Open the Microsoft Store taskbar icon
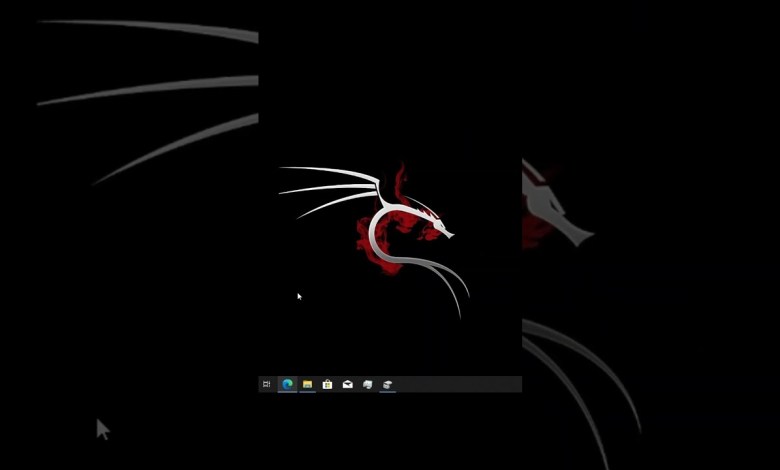 [327, 384]
